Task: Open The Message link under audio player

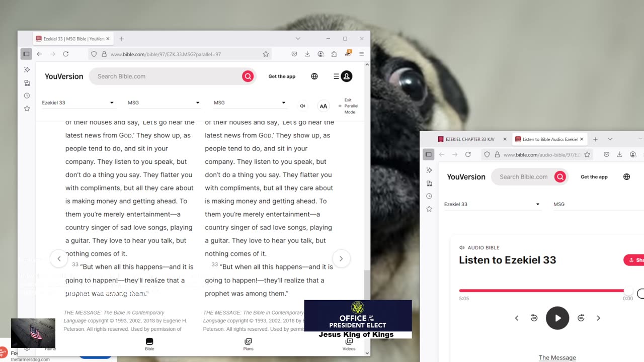Action: [557, 357]
